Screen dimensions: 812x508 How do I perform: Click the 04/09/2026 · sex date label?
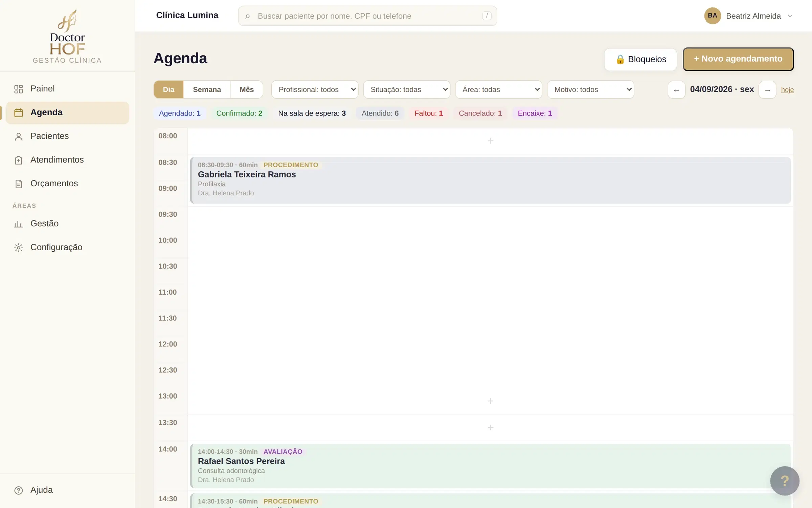pyautogui.click(x=722, y=89)
